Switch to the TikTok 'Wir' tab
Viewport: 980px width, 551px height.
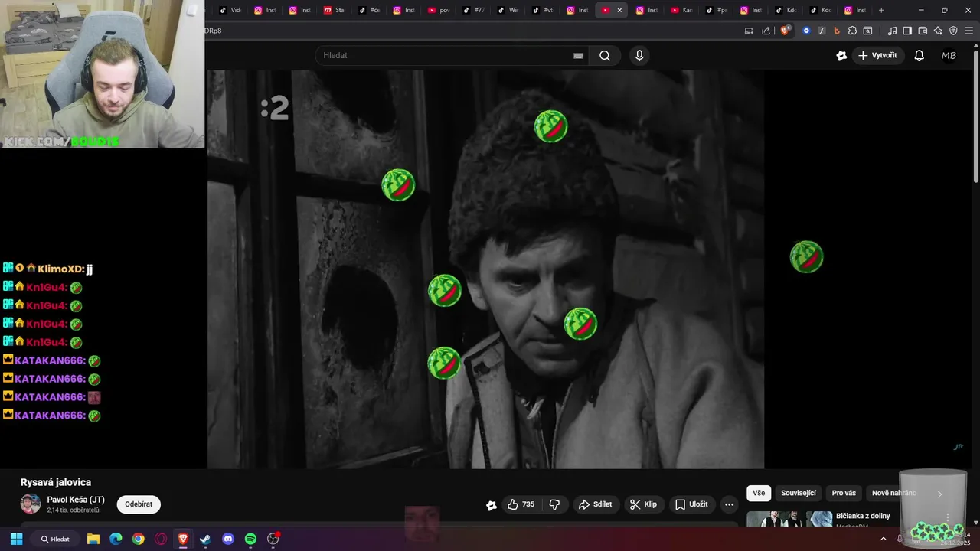508,10
